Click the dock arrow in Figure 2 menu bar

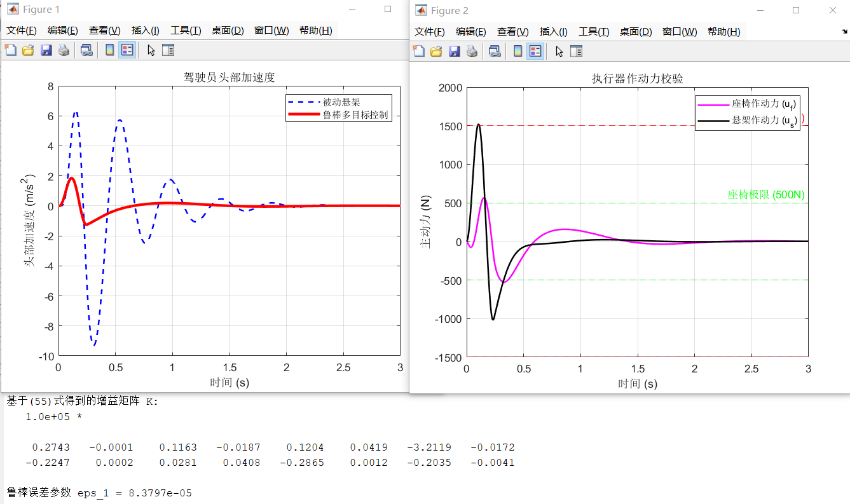pyautogui.click(x=844, y=32)
